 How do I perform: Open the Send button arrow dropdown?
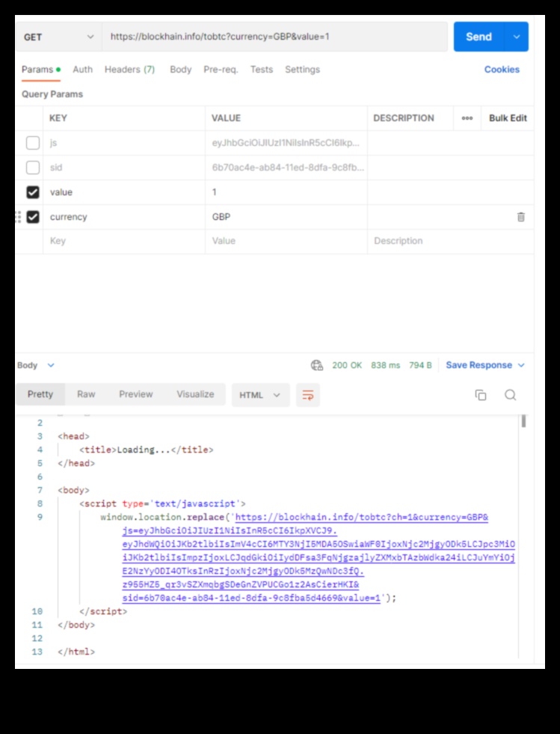516,37
